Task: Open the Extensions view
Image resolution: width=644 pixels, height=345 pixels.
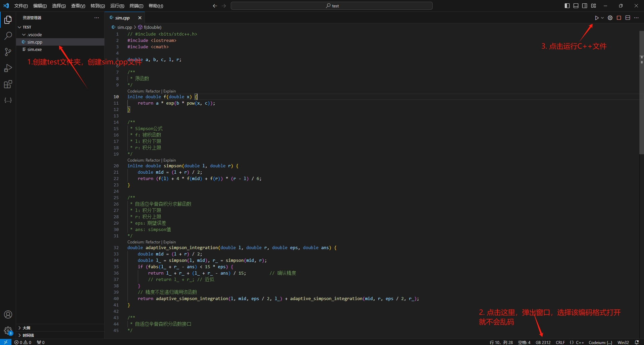Action: click(x=8, y=84)
